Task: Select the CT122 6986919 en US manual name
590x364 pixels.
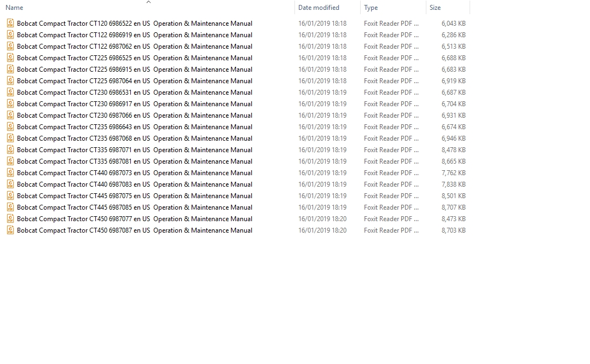Action: pyautogui.click(x=135, y=35)
